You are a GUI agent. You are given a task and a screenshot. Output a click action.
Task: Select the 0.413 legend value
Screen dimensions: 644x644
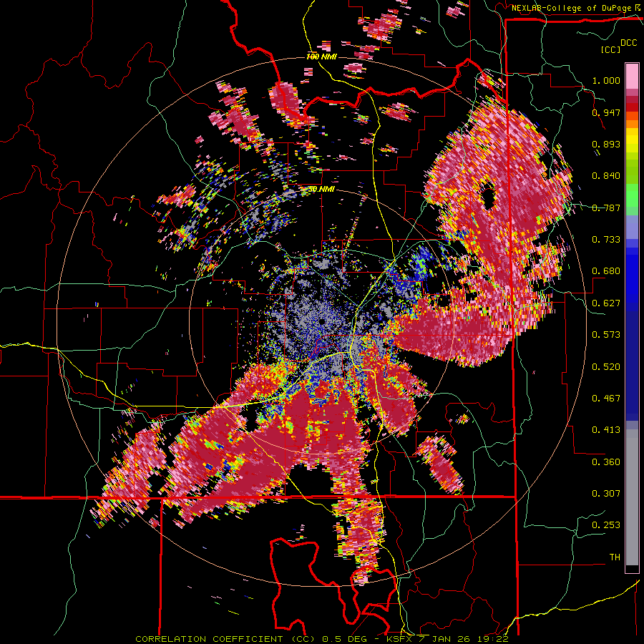pyautogui.click(x=606, y=430)
